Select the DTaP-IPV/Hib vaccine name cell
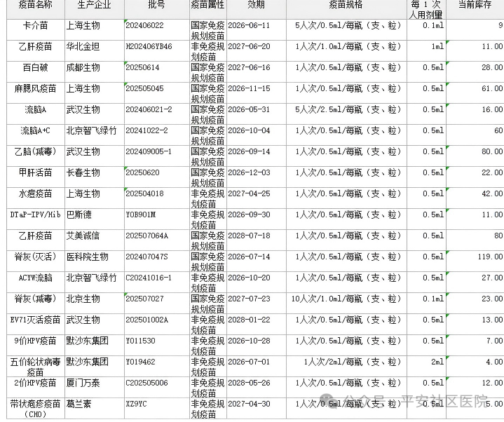Screen dimensions: 504x422 point(35,219)
